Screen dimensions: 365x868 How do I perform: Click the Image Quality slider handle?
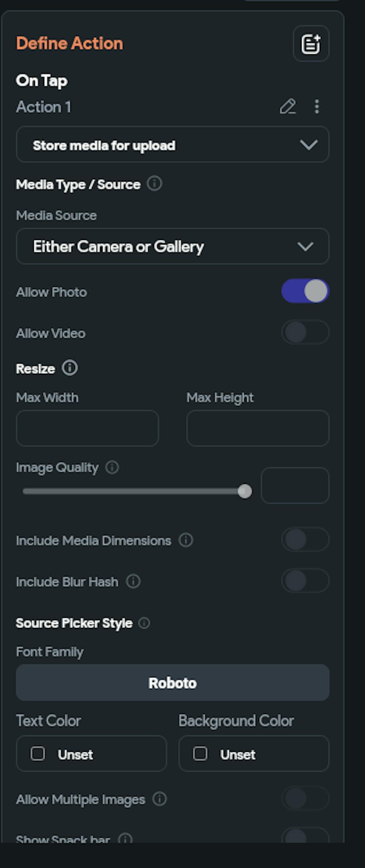(x=245, y=491)
